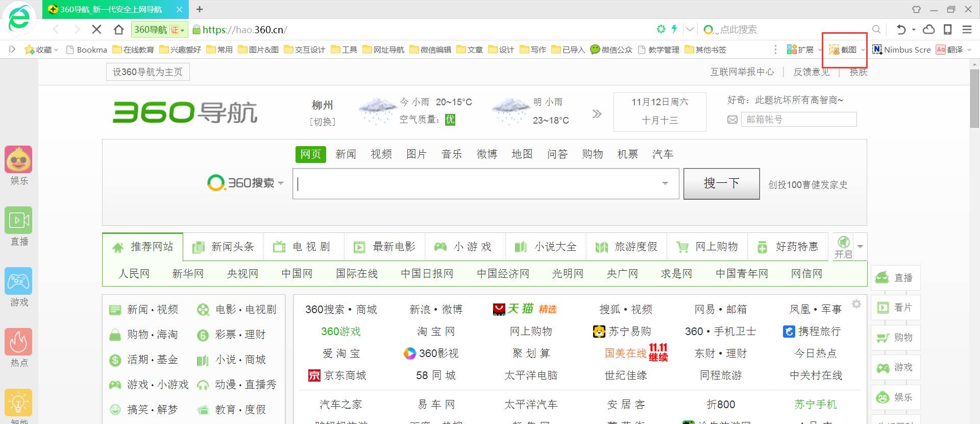Click 反馈意见 link
This screenshot has height=424, width=980.
coord(811,72)
